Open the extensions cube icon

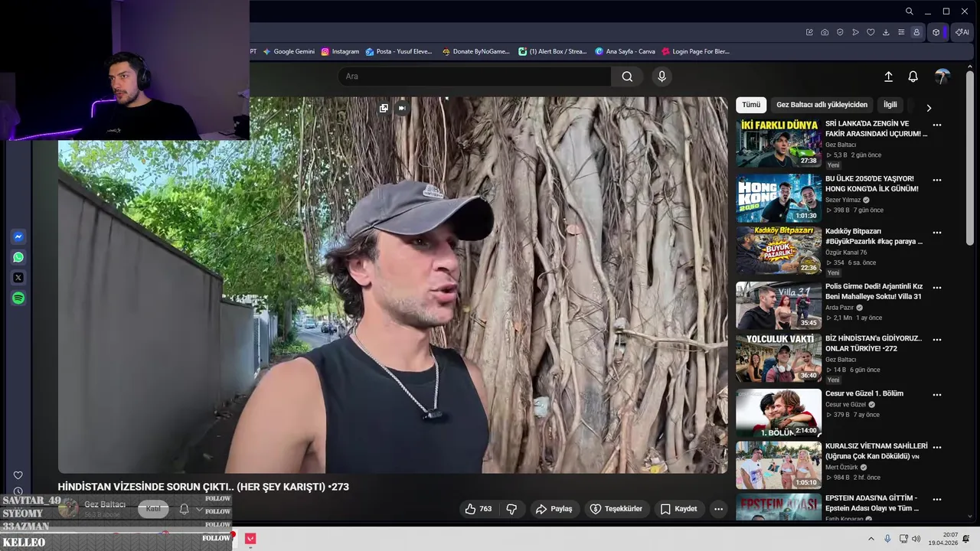click(936, 32)
